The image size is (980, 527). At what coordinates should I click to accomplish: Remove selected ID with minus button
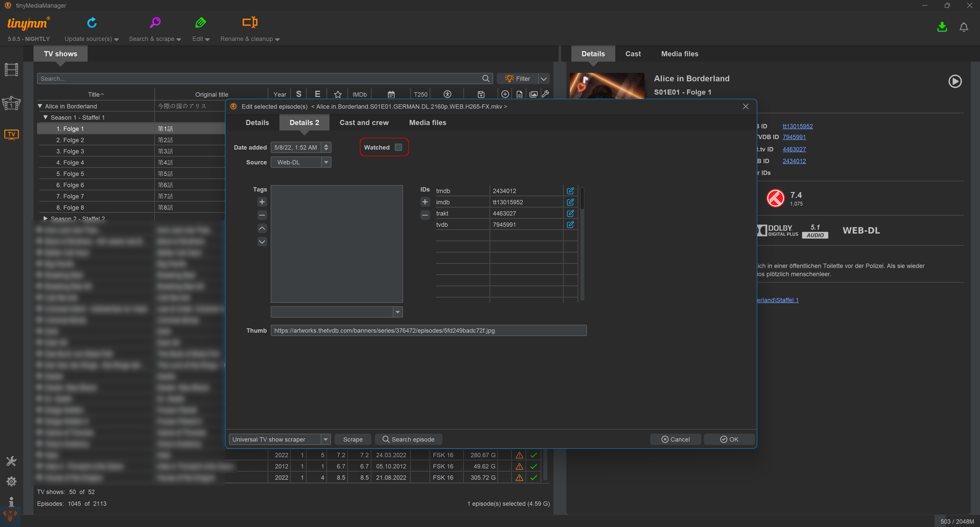point(425,215)
